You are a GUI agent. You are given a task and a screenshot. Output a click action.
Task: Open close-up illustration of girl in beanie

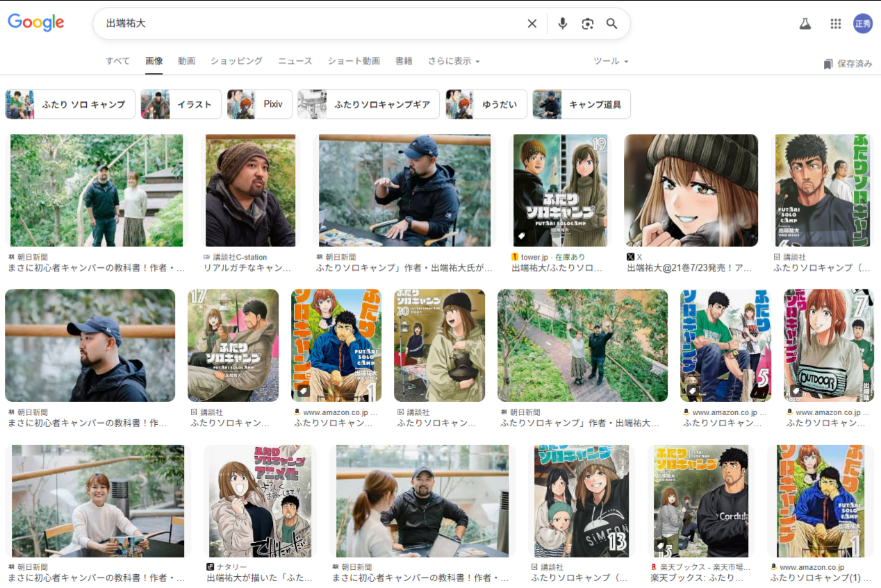click(x=691, y=190)
